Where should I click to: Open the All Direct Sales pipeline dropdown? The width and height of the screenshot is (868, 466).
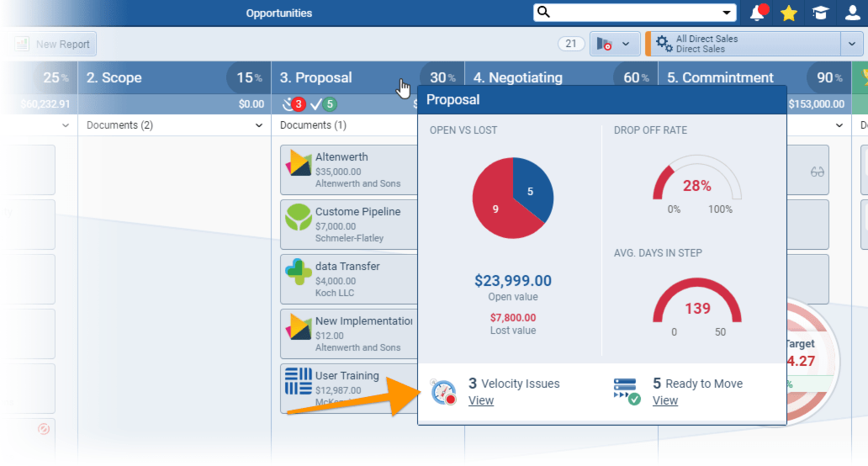[850, 44]
